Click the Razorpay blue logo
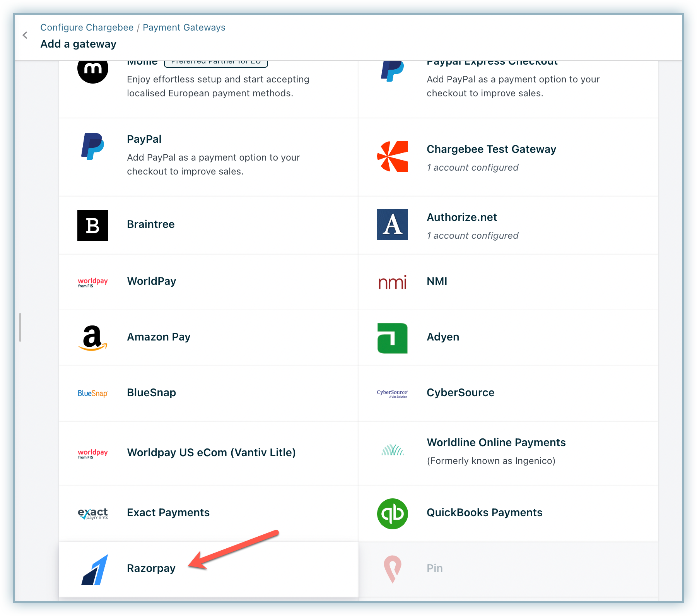 (94, 570)
